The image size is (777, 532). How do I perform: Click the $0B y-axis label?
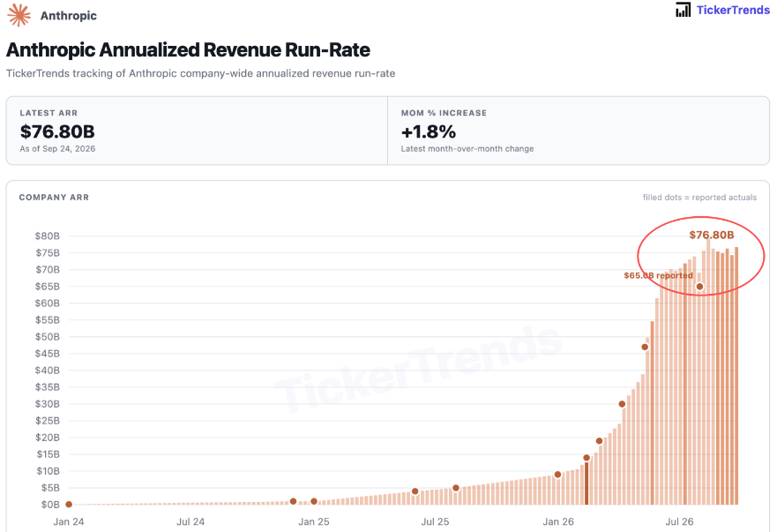pyautogui.click(x=50, y=505)
